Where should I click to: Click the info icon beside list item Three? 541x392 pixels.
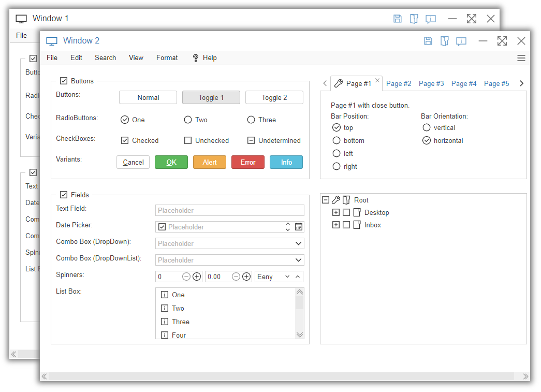165,322
